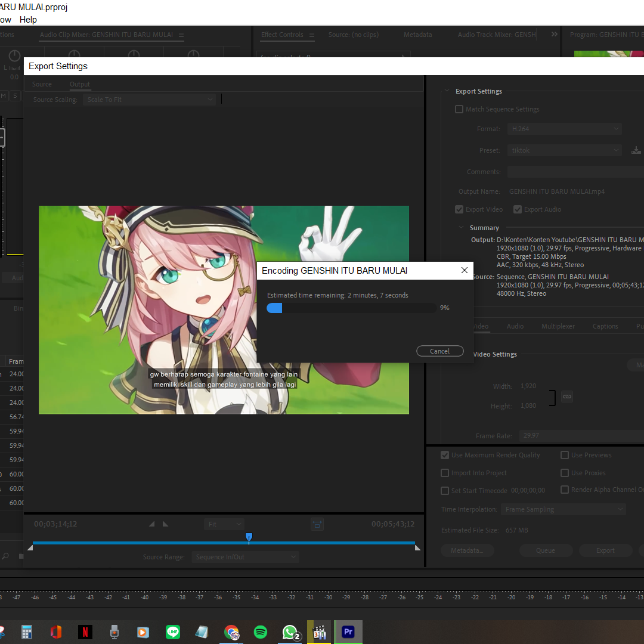644x644 pixels.
Task: Open WhatsApp from the taskbar
Action: click(x=290, y=632)
